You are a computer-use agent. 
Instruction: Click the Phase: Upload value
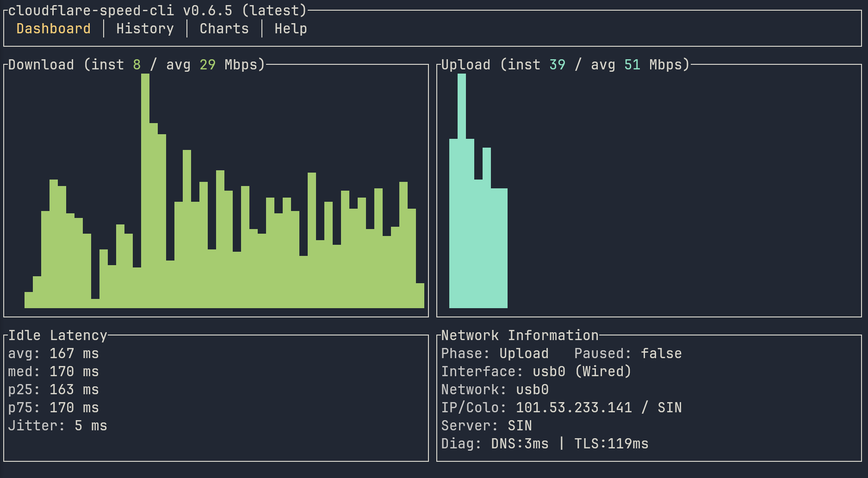[x=495, y=354]
